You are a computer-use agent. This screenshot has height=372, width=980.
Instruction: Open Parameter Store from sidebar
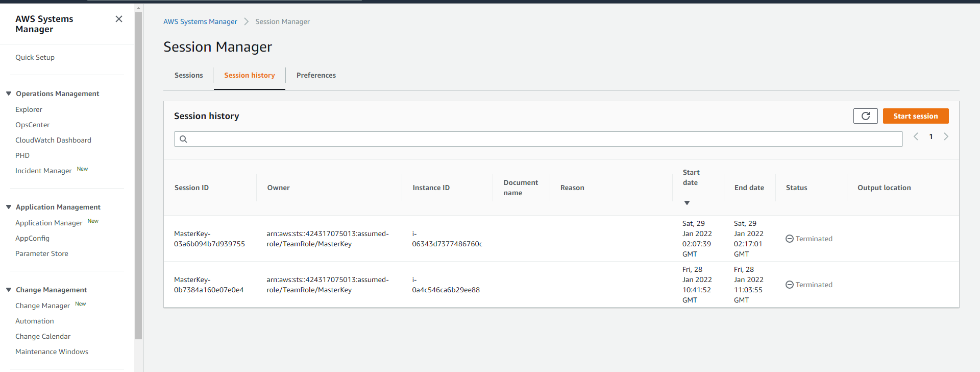pyautogui.click(x=42, y=253)
